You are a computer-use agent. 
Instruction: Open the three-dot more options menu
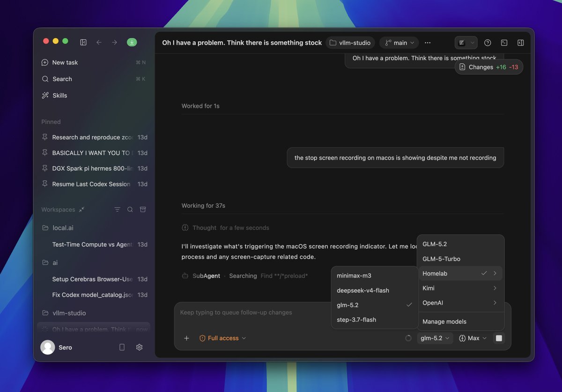[428, 43]
